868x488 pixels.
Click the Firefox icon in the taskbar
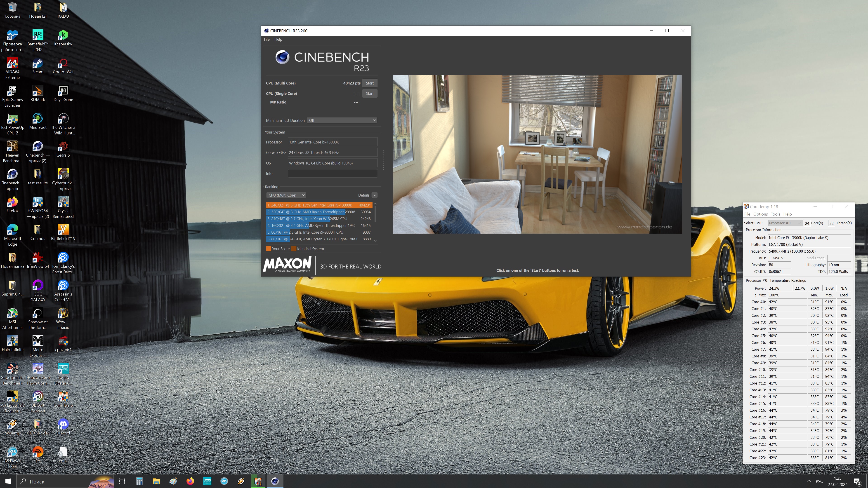coord(190,481)
